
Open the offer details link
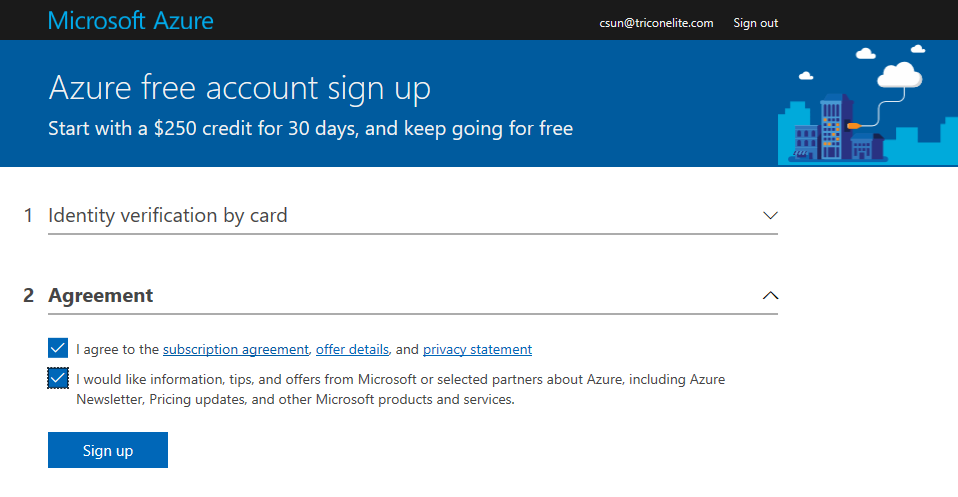pos(352,349)
